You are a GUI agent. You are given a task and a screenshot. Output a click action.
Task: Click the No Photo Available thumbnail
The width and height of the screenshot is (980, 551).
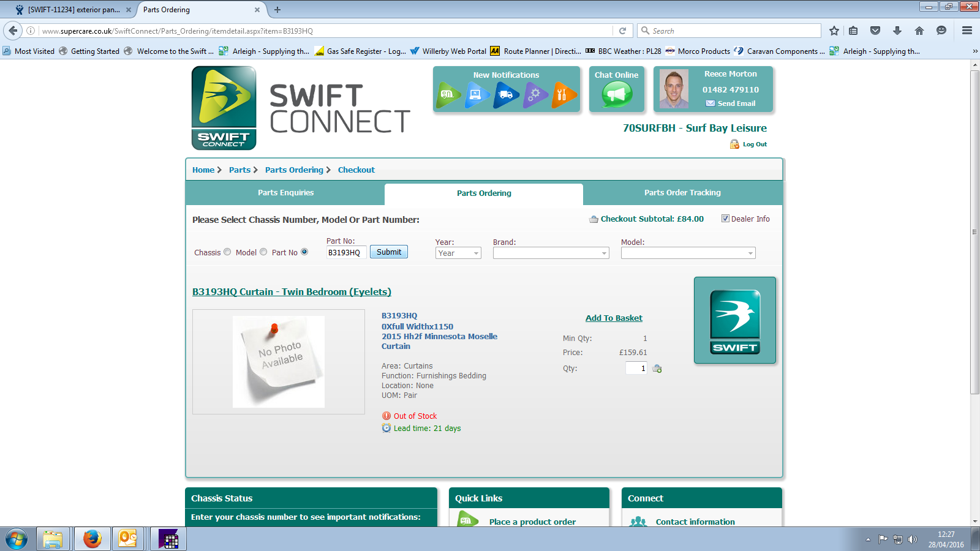279,362
